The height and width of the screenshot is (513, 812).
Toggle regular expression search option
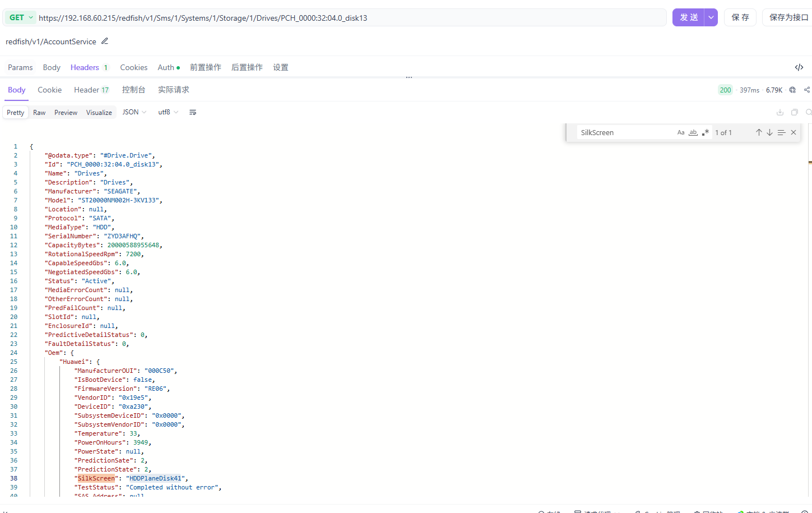pos(706,132)
